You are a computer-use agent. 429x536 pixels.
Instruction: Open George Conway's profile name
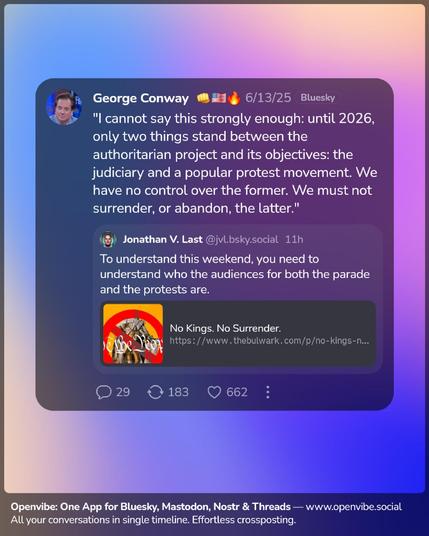(140, 98)
